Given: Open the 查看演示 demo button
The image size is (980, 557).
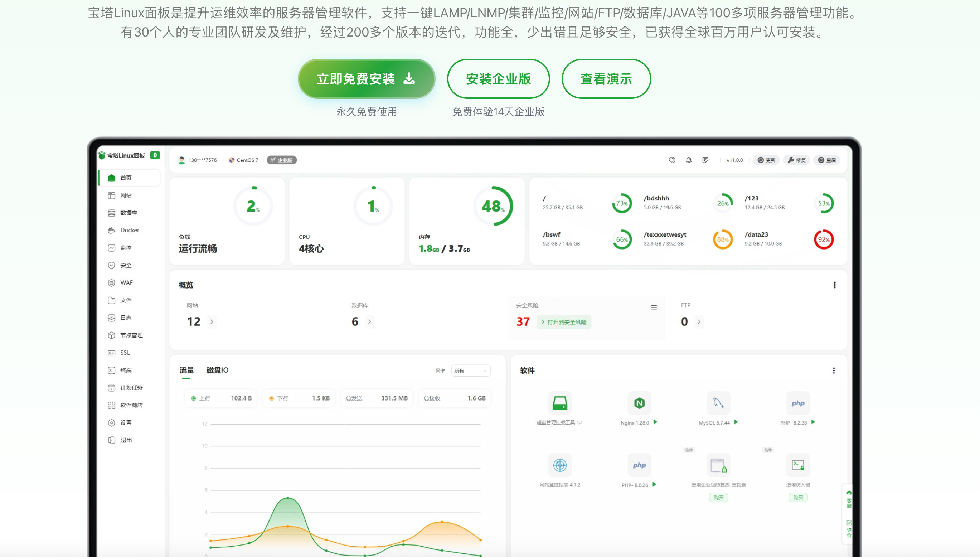Looking at the screenshot, I should tap(606, 79).
